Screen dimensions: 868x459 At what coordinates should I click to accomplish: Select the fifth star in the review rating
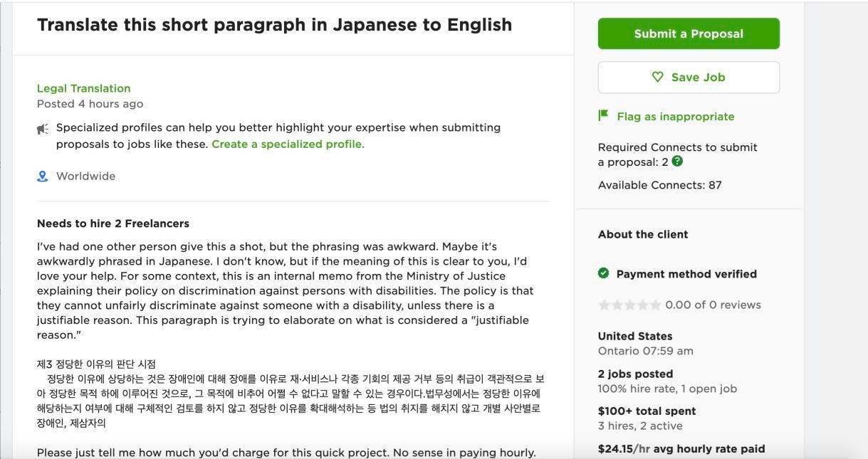click(x=655, y=304)
